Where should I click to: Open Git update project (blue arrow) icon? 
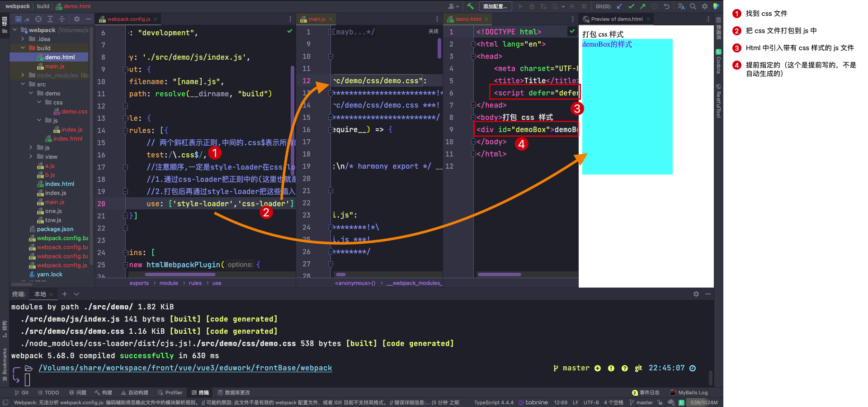[619, 6]
